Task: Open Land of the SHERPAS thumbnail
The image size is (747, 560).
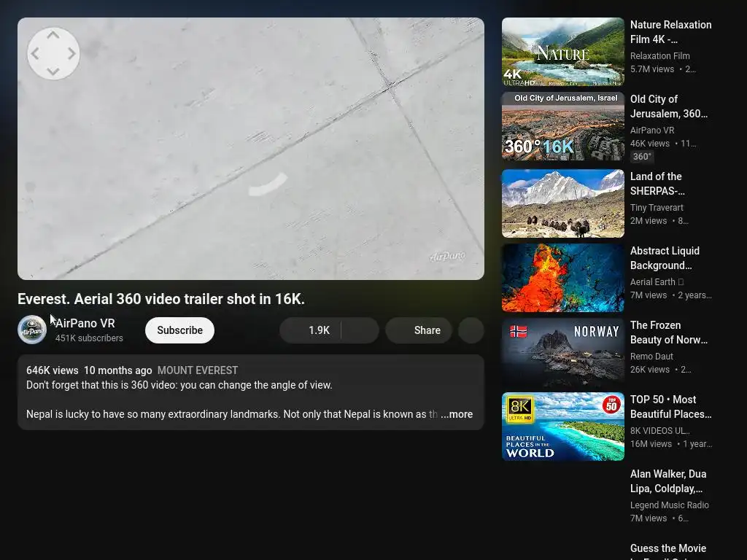Action: 563,203
